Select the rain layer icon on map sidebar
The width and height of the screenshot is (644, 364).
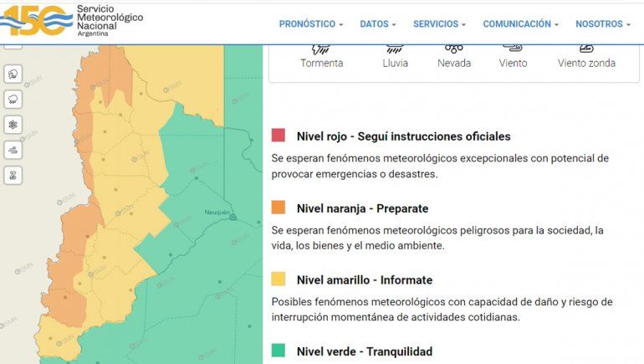point(13,99)
